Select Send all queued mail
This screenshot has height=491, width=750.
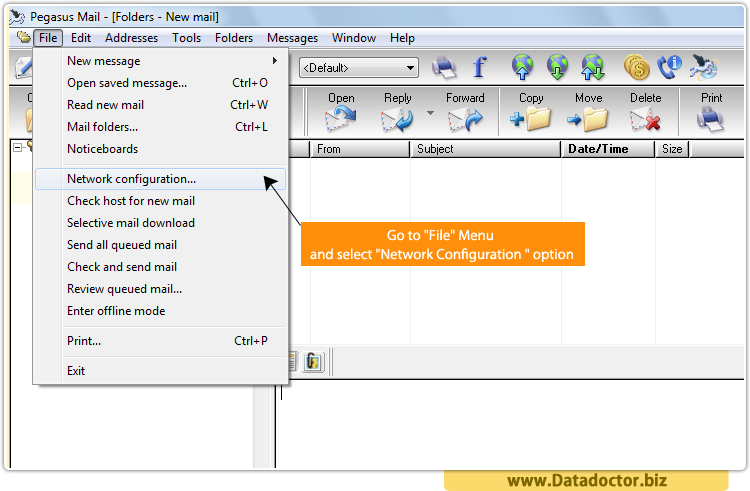click(161, 245)
